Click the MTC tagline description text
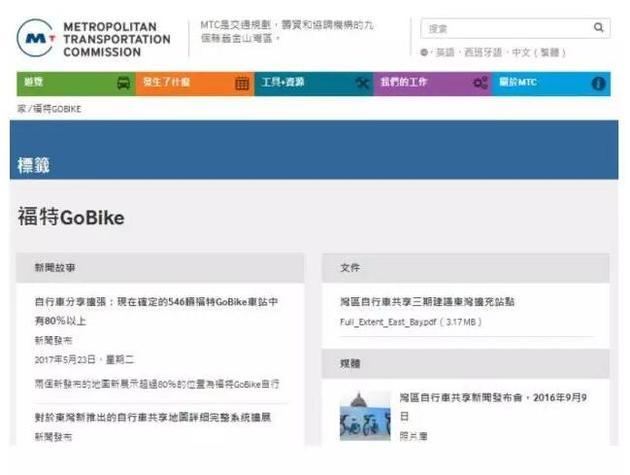The height and width of the screenshot is (475, 630). (x=287, y=32)
